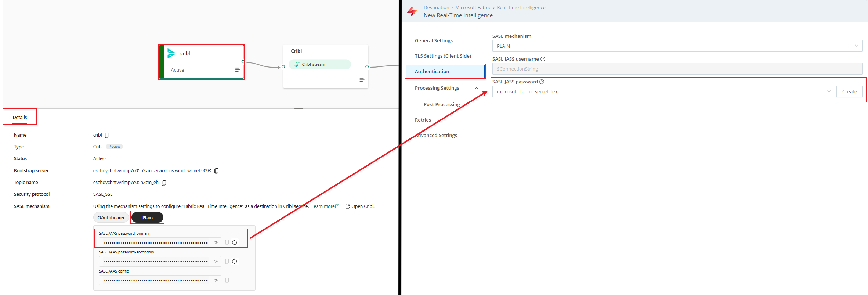
Task: Click the SASL_SSL security protocol value
Action: pyautogui.click(x=103, y=194)
